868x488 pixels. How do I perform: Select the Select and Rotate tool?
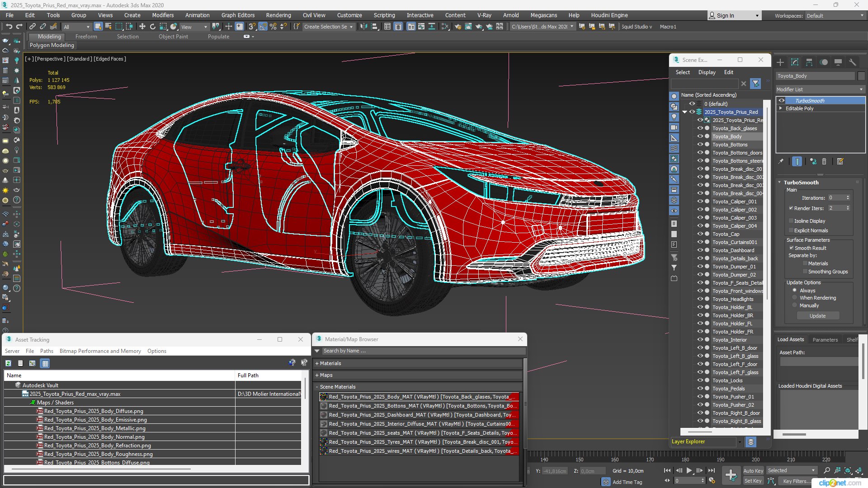pyautogui.click(x=152, y=27)
